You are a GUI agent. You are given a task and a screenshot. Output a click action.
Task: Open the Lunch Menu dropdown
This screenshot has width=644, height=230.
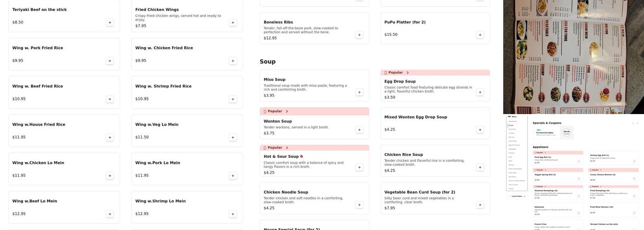click(x=517, y=196)
